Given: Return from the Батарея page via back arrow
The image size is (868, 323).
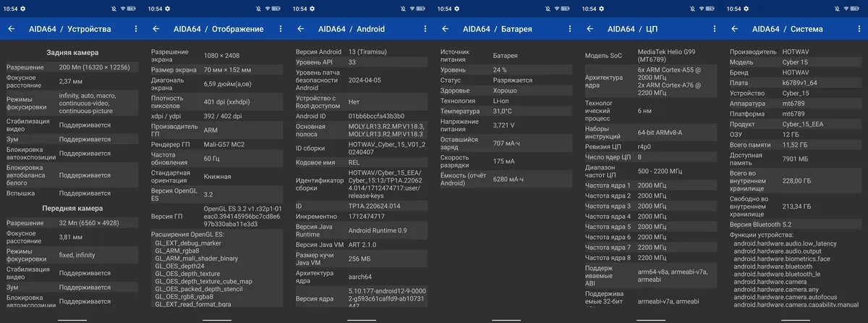Looking at the screenshot, I should coord(446,29).
